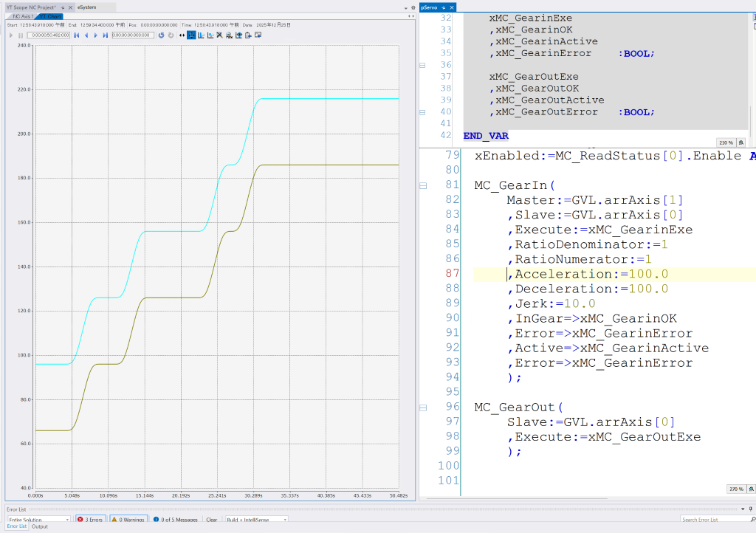Switch to the YT Chart tab
This screenshot has height=533, width=756.
[x=51, y=16]
